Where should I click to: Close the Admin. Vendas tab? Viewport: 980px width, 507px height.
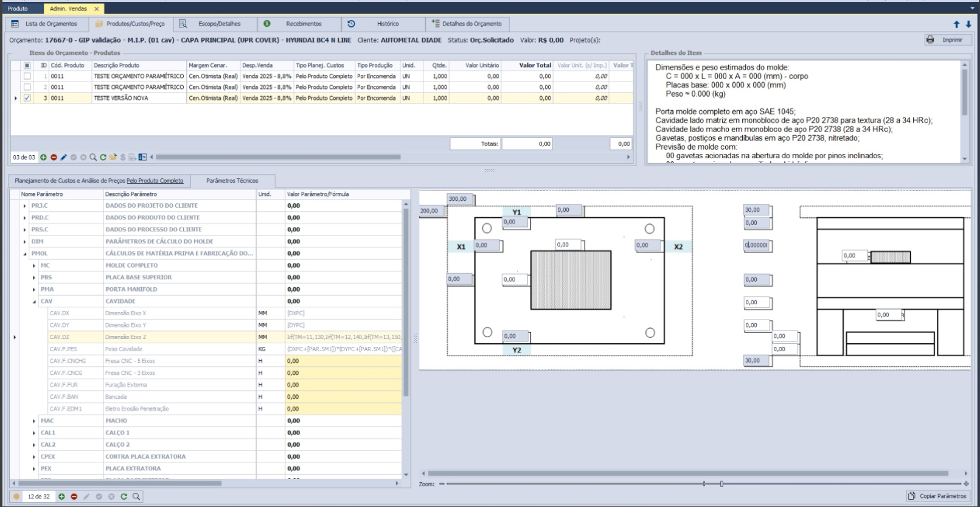point(97,9)
